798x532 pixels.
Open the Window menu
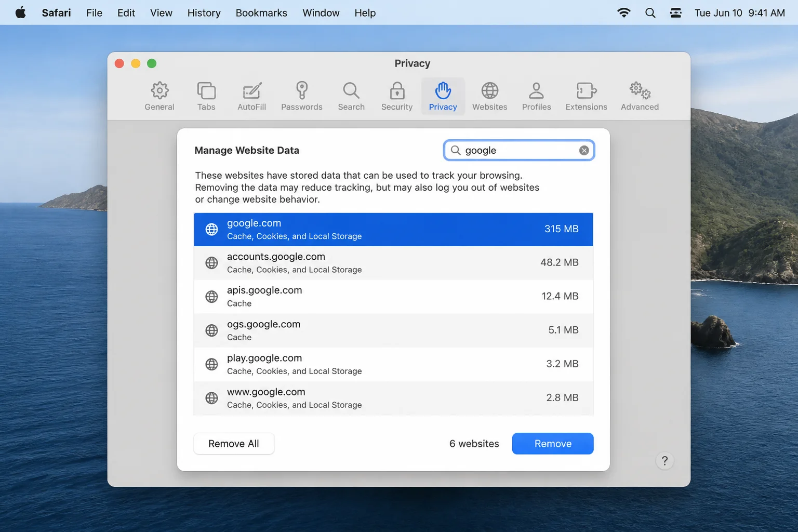[321, 12]
